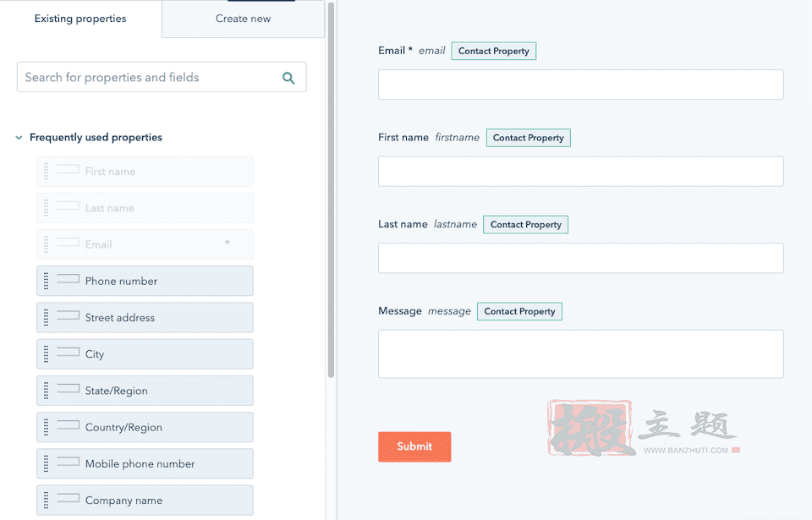Viewport: 812px width, 520px height.
Task: Click the properties panel vertical scrollbar
Action: 331,189
